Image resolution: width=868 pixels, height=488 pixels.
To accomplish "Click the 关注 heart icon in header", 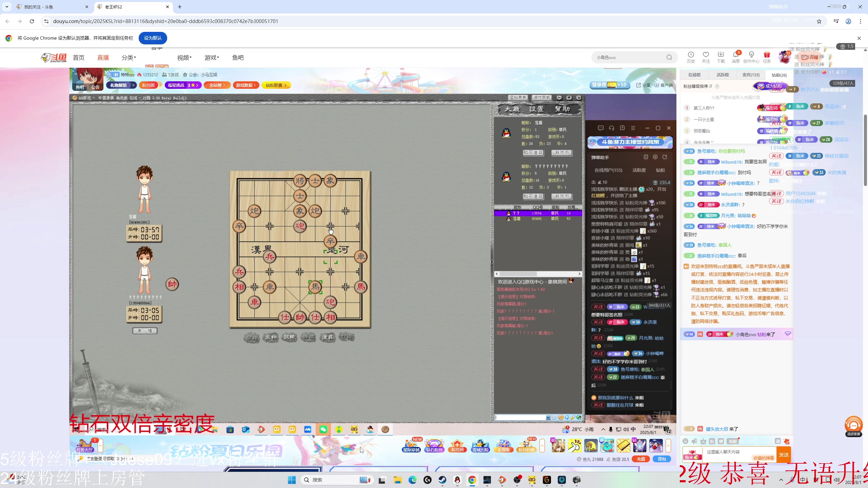I will (706, 57).
